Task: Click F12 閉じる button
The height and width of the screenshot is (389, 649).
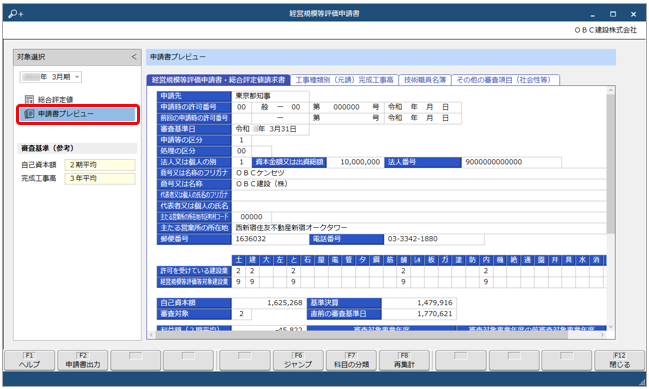Action: click(x=620, y=360)
